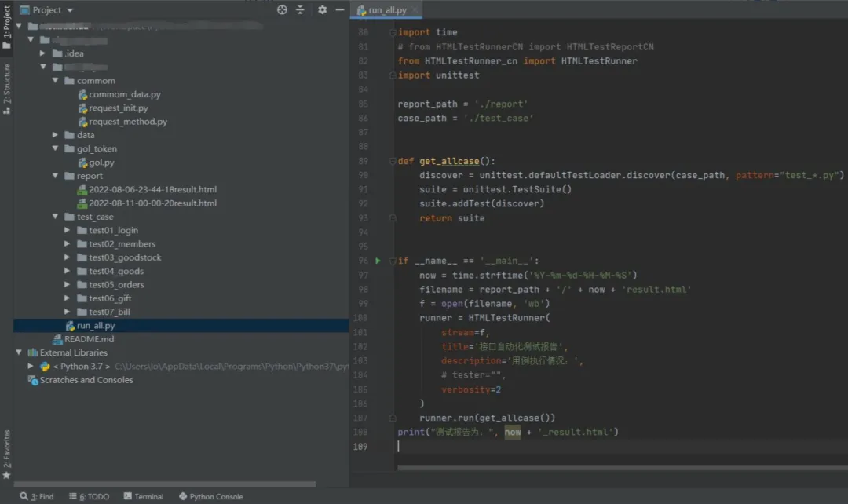
Task: Click the Project tree horizontal scrollbar
Action: pyautogui.click(x=164, y=484)
